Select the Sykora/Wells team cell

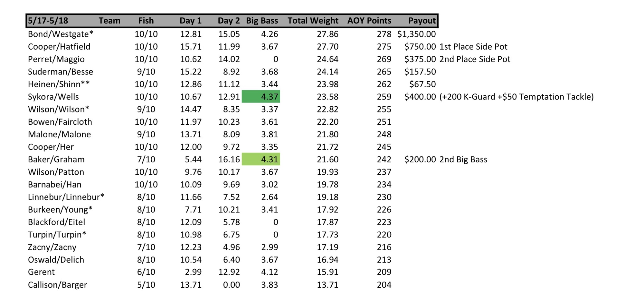coord(53,97)
